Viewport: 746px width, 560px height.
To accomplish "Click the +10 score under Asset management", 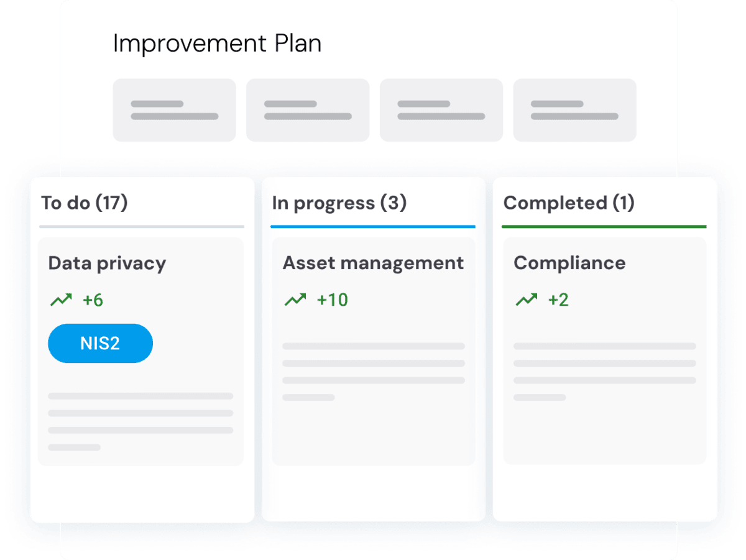I will coord(333,300).
